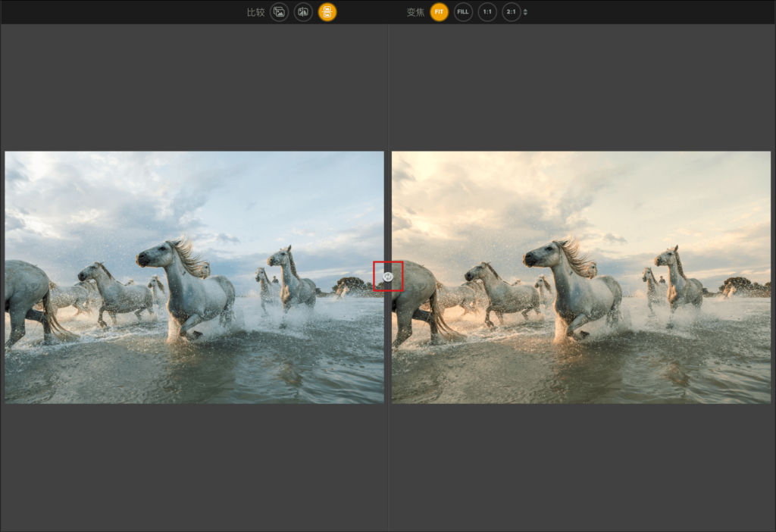Choose the 1:1 zoom level
The width and height of the screenshot is (776, 532).
[487, 12]
